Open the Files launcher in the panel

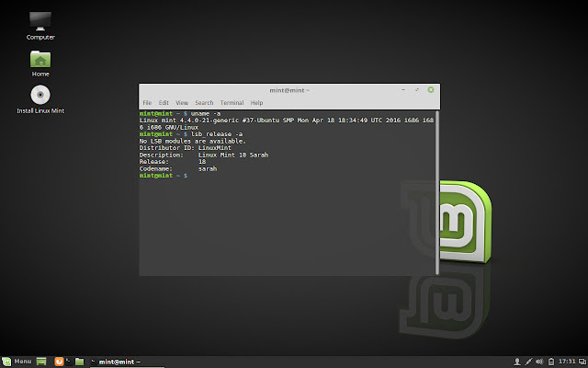tap(80, 362)
